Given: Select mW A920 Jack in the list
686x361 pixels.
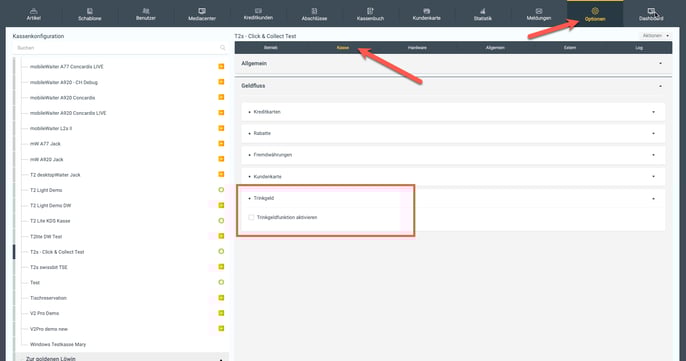Looking at the screenshot, I should tap(47, 159).
